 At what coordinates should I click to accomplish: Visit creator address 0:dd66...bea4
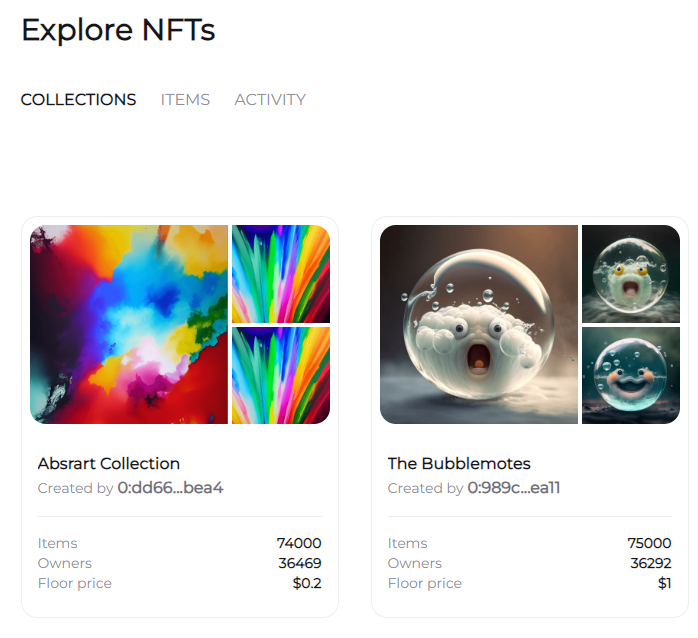pos(170,488)
